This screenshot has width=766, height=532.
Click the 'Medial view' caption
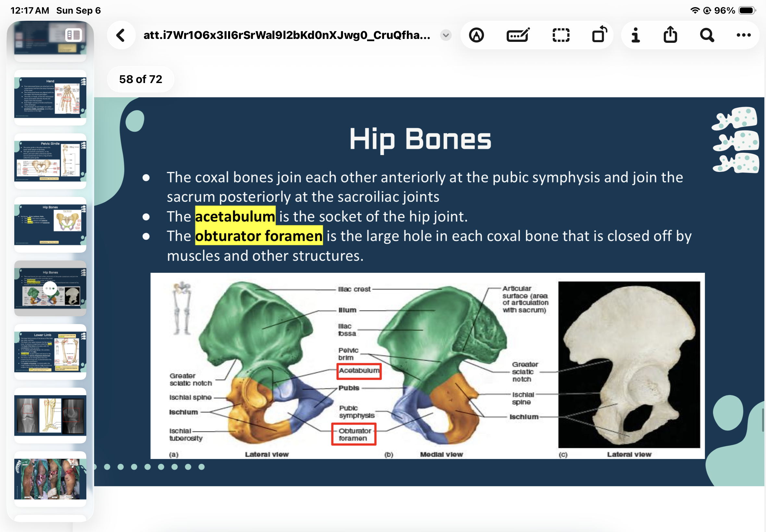441,454
